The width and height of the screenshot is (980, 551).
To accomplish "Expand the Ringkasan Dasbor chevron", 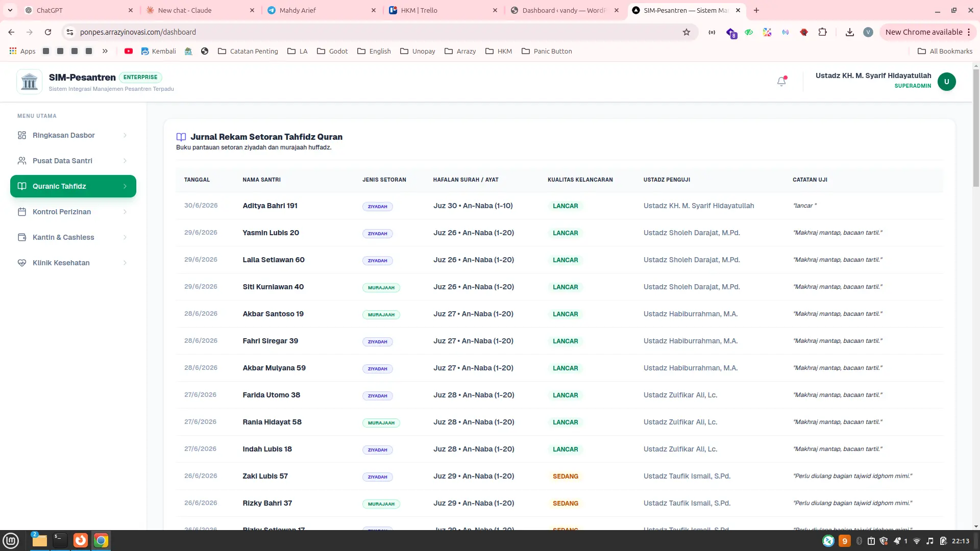I will [x=125, y=135].
